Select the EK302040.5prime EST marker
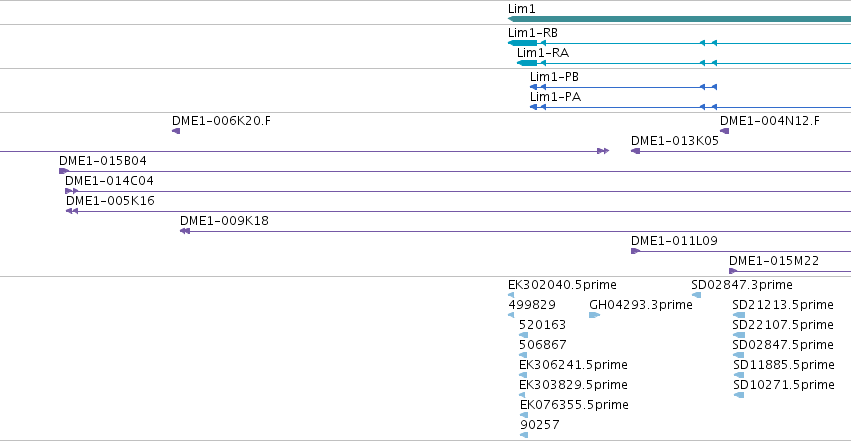The height and width of the screenshot is (441, 851). click(x=511, y=295)
